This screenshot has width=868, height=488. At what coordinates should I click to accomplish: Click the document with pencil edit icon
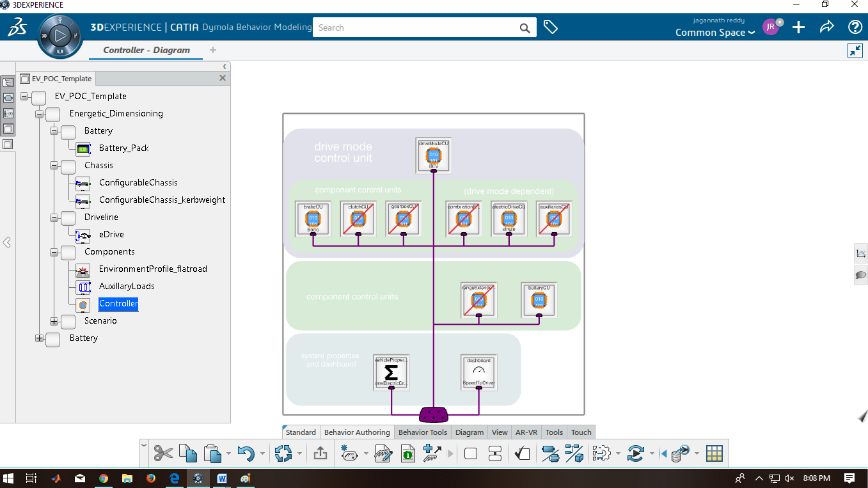pos(383,454)
